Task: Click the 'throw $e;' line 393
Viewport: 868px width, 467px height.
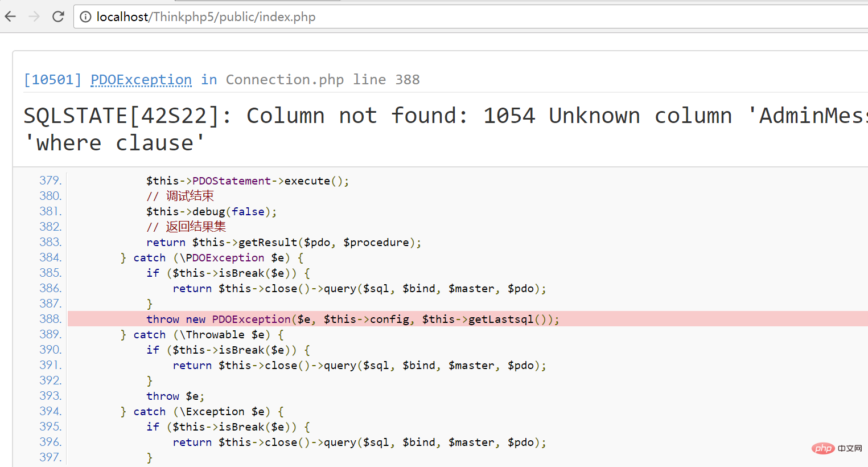Action: (175, 396)
